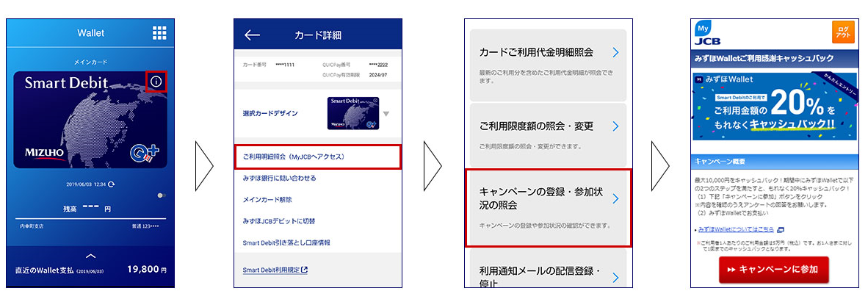868x302 pixels.
Task: Open カードご利用代金明細照会 chevron
Action: [615, 53]
